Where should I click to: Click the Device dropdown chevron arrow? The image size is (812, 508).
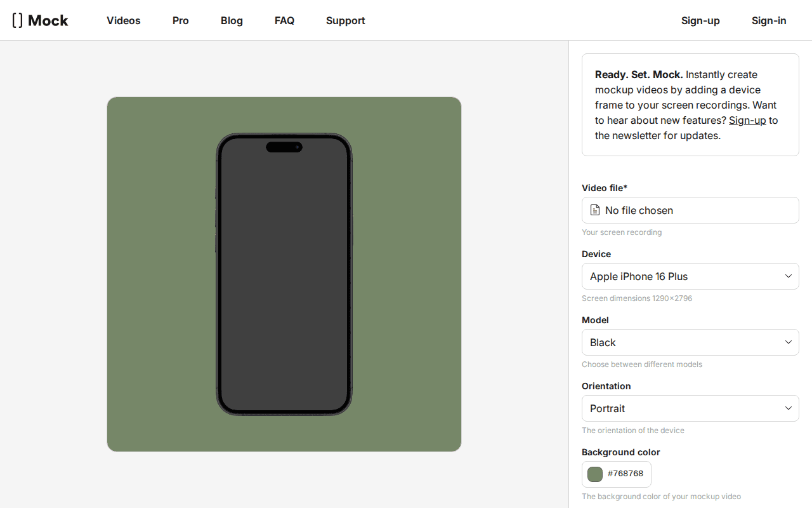[788, 276]
